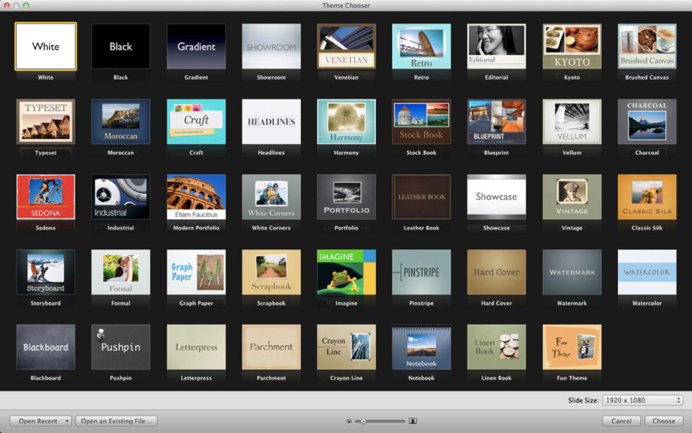This screenshot has width=692, height=433.
Task: Select the Venetian theme thumbnail
Action: [346, 46]
